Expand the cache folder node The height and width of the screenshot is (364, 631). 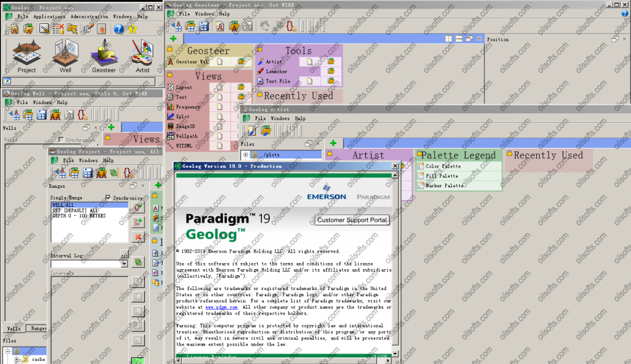[17, 359]
